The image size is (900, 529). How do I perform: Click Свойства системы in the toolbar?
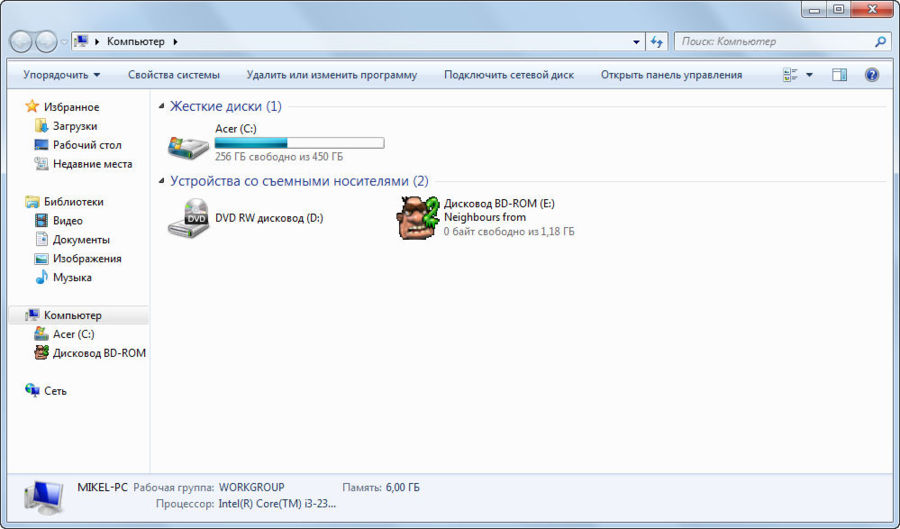click(x=173, y=75)
